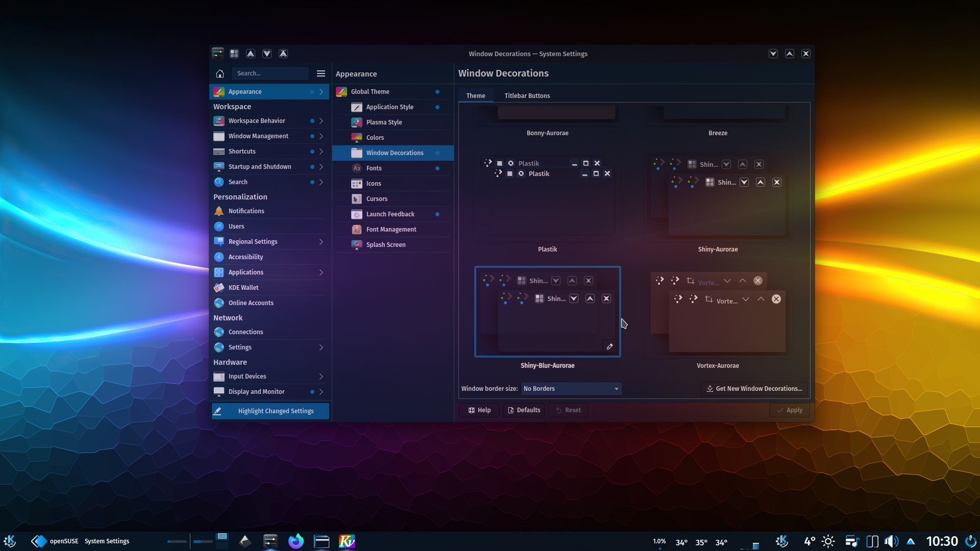Click the power button in the panel
Screen dimensions: 980x551
pos(971,541)
